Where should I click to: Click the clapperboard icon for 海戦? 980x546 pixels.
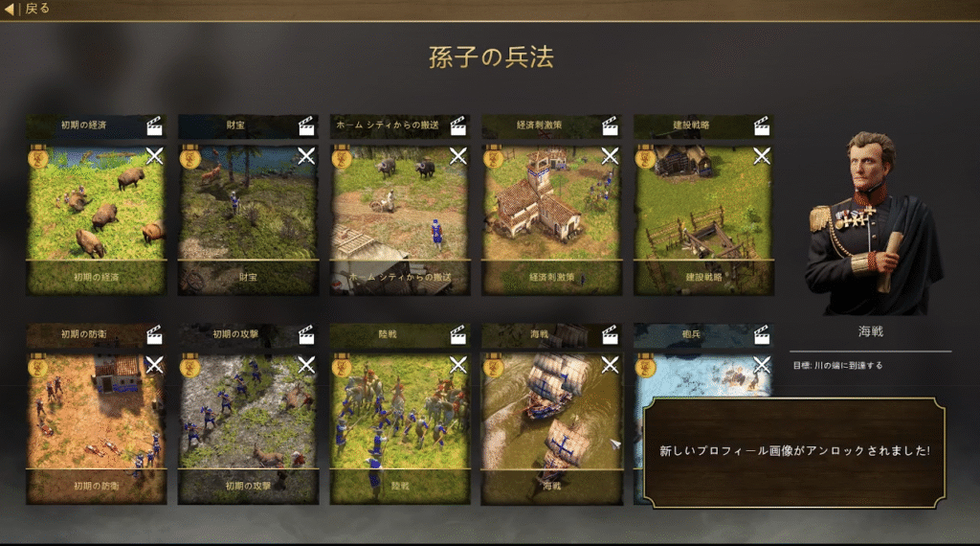pyautogui.click(x=610, y=334)
